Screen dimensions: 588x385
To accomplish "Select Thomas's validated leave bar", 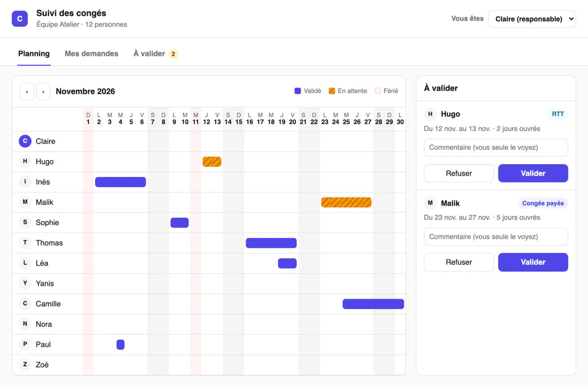I will pyautogui.click(x=271, y=243).
